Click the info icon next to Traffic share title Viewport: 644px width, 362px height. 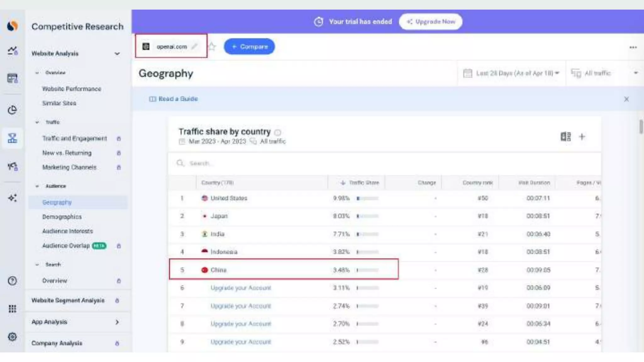point(278,132)
